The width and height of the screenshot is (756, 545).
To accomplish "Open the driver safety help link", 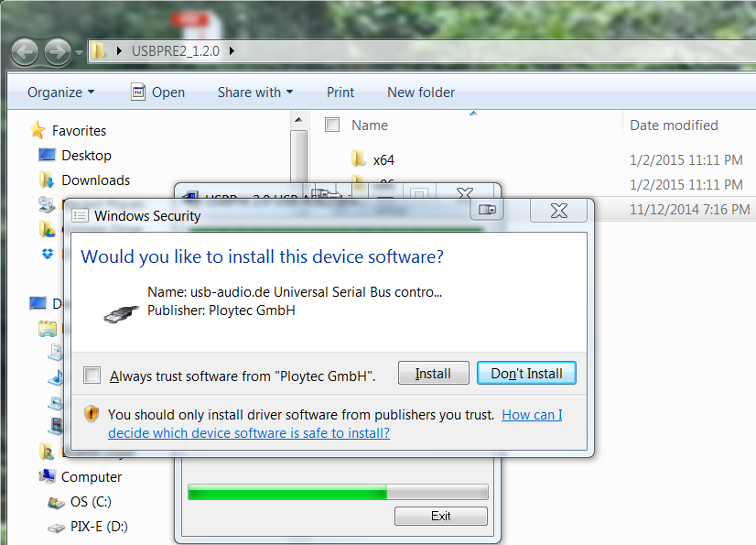I will click(x=335, y=424).
